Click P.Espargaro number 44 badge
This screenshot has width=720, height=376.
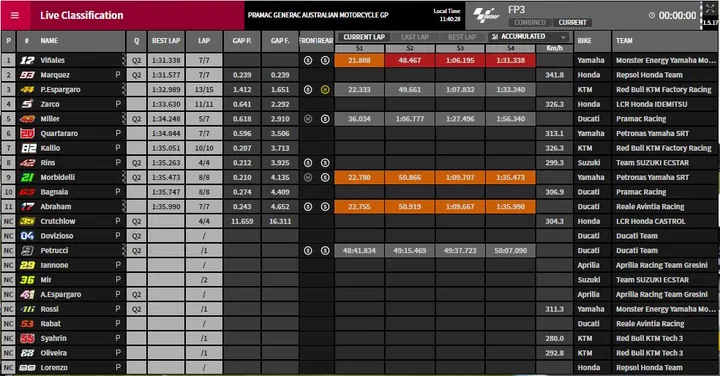click(27, 90)
